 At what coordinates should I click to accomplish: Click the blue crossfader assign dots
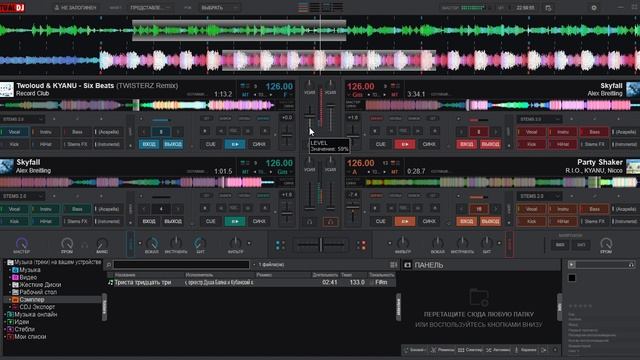280,245
